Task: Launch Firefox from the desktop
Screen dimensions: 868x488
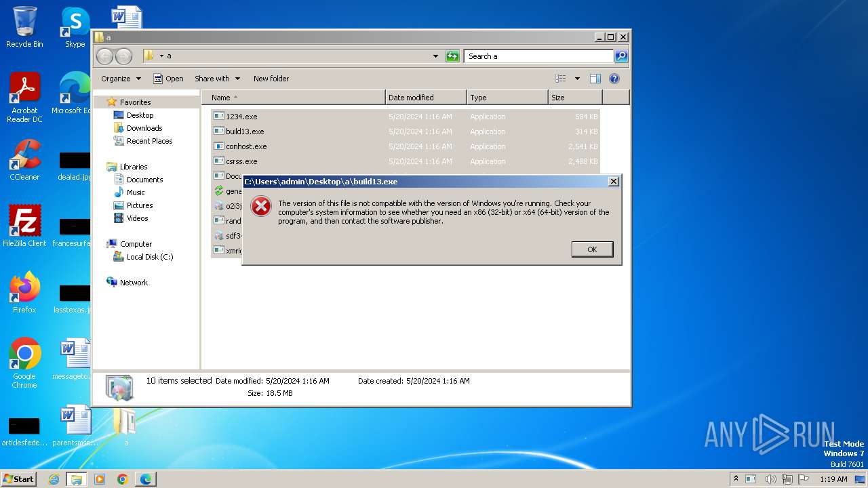Action: coord(24,292)
